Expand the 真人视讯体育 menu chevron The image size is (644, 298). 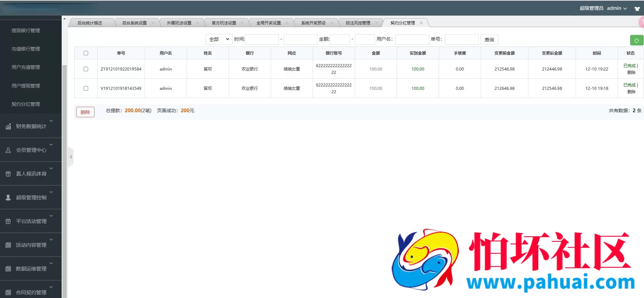click(x=51, y=168)
